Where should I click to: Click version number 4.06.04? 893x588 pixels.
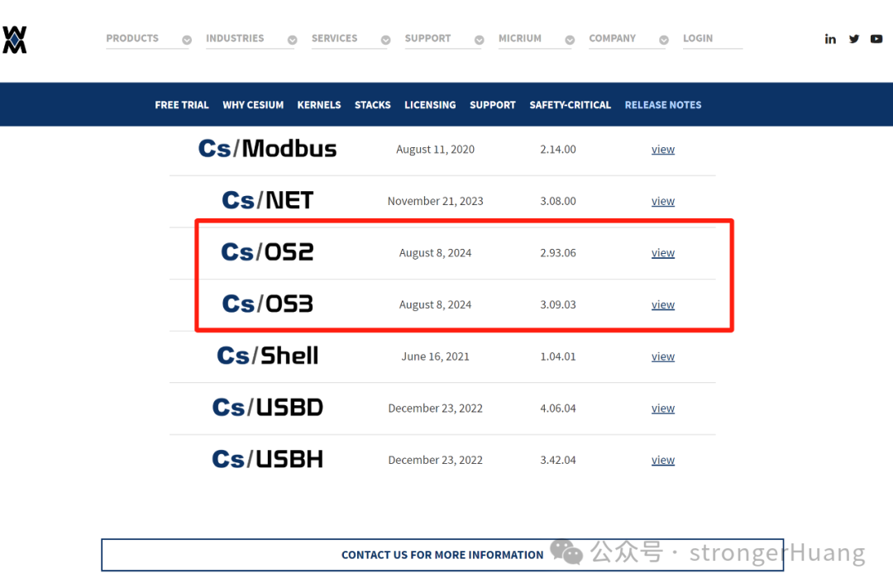pos(558,408)
